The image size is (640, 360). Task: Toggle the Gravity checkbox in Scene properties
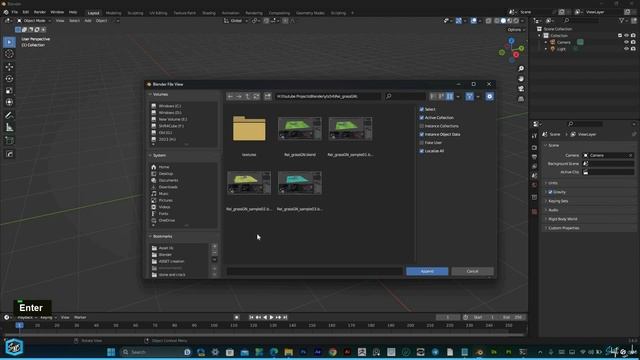click(x=550, y=192)
